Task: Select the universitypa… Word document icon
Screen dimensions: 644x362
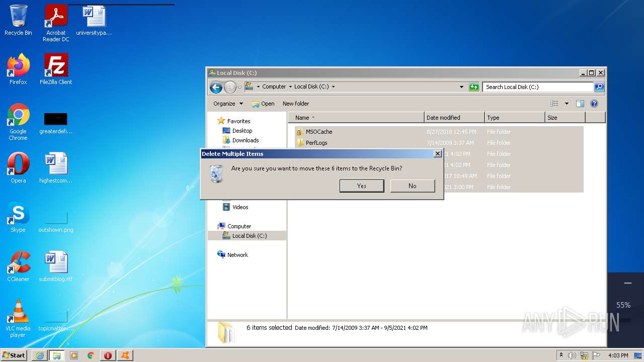Action: (94, 20)
